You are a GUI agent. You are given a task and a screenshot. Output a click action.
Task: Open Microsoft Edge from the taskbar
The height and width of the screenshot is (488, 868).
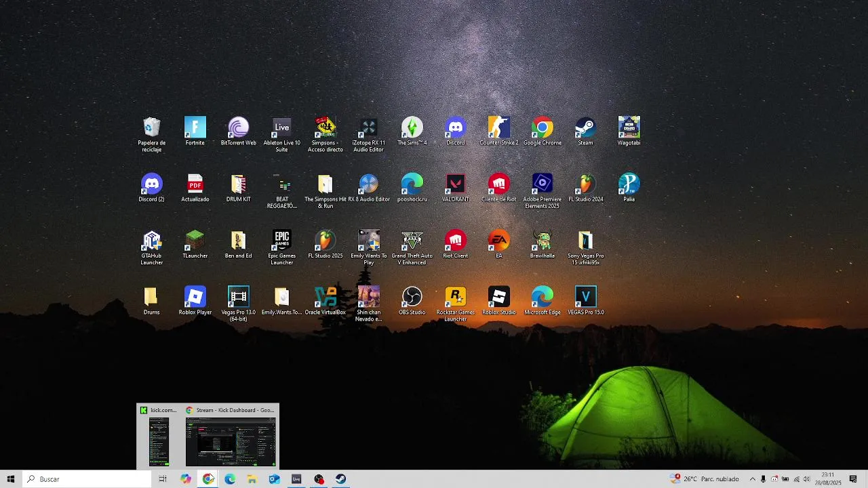[230, 479]
